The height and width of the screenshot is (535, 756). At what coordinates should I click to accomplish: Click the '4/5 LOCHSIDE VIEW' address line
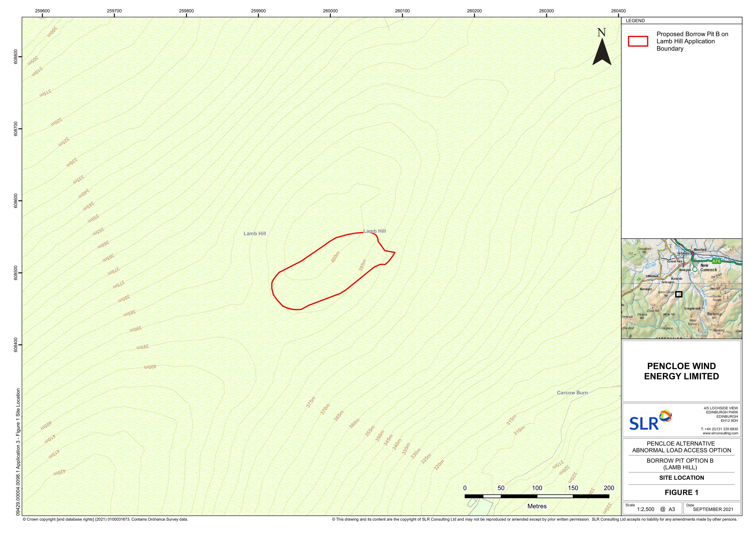click(x=721, y=408)
